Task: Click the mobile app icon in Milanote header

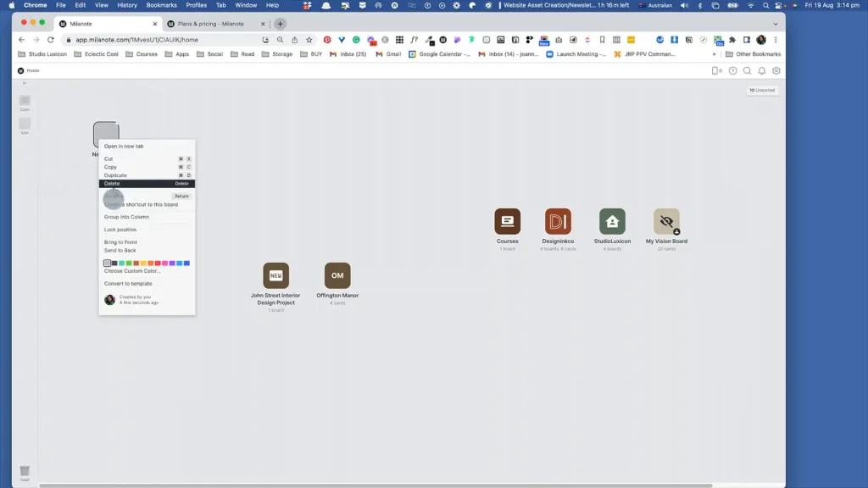Action: (x=716, y=71)
